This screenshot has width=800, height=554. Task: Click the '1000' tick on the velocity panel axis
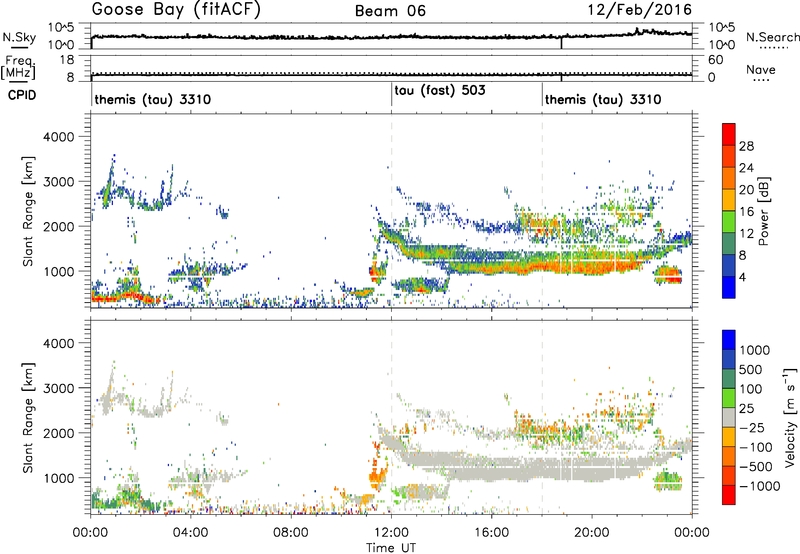pyautogui.click(x=58, y=478)
